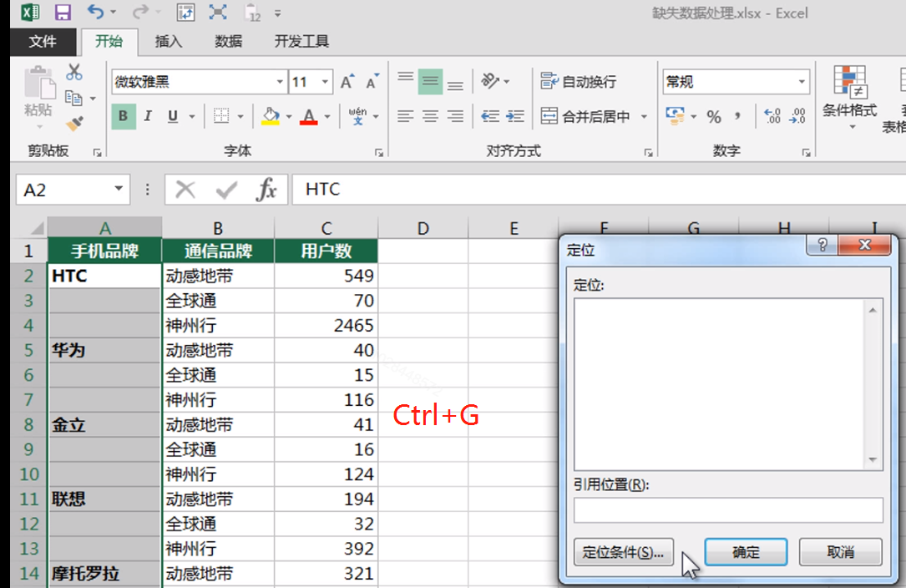Switch to the 数据 tab

229,42
